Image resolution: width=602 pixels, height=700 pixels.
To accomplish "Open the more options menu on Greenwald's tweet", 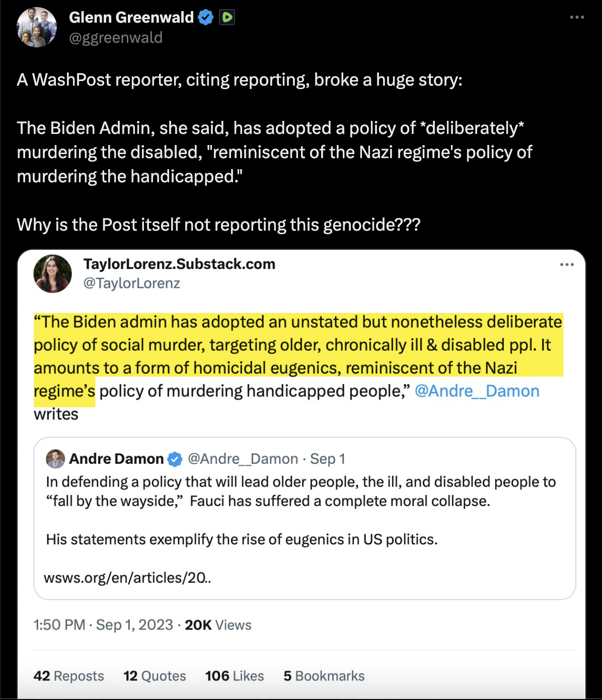I will pyautogui.click(x=577, y=18).
